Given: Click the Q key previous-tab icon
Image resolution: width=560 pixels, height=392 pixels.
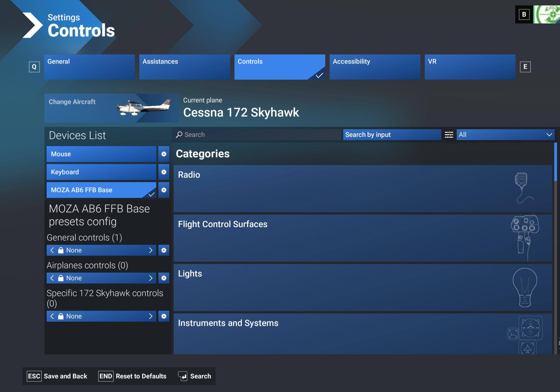Looking at the screenshot, I should tap(34, 67).
